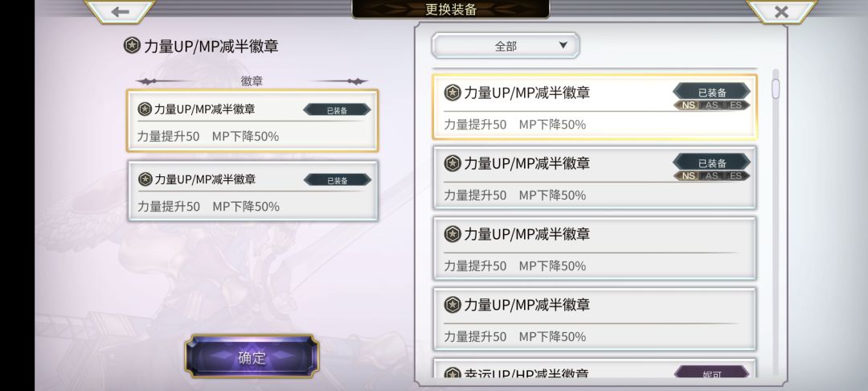The width and height of the screenshot is (868, 391).
Task: Click the 确定 confirm button
Action: tap(252, 357)
